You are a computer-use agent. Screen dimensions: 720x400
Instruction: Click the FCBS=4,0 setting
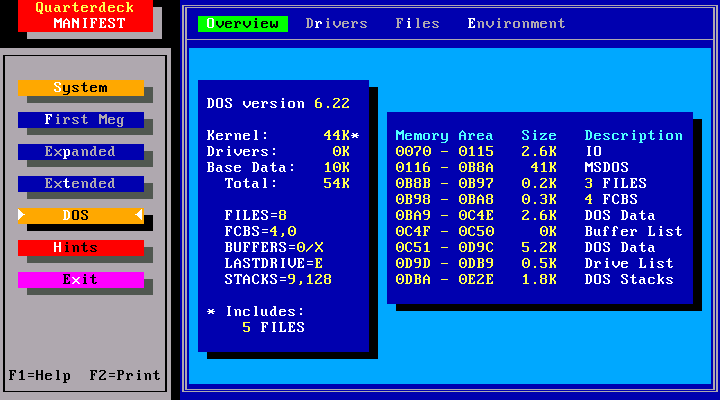(260, 231)
